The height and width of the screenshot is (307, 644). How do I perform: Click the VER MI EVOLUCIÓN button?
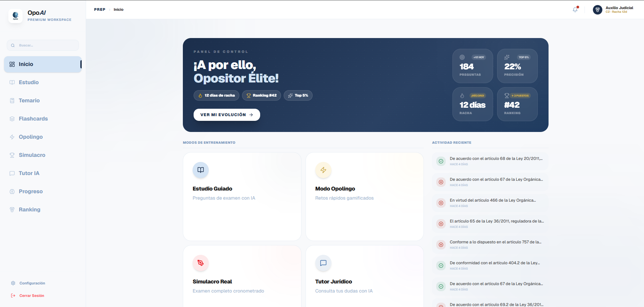coord(227,114)
